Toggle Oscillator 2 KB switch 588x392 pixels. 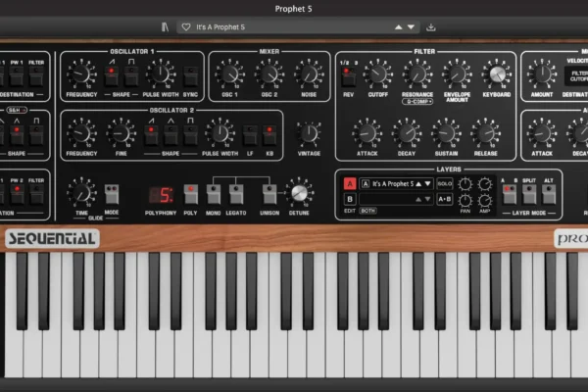click(x=269, y=135)
